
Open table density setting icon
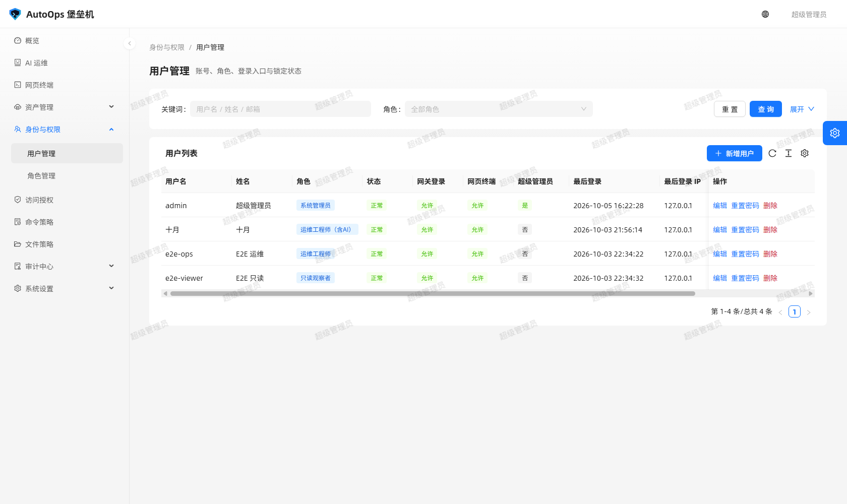point(789,153)
